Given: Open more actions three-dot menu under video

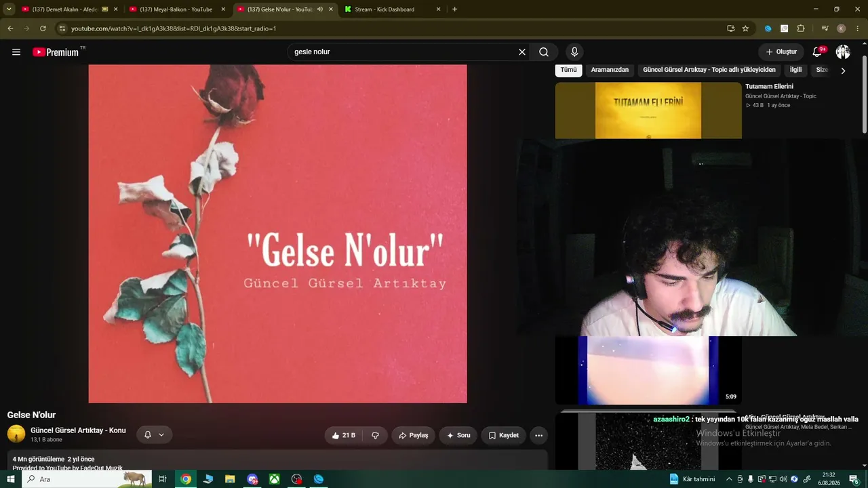Looking at the screenshot, I should pyautogui.click(x=538, y=435).
